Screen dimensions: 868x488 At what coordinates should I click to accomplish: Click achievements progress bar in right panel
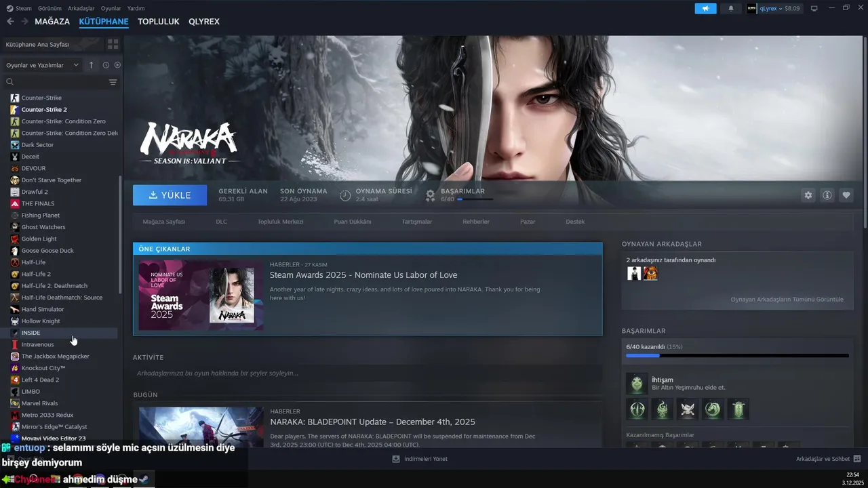pos(737,355)
